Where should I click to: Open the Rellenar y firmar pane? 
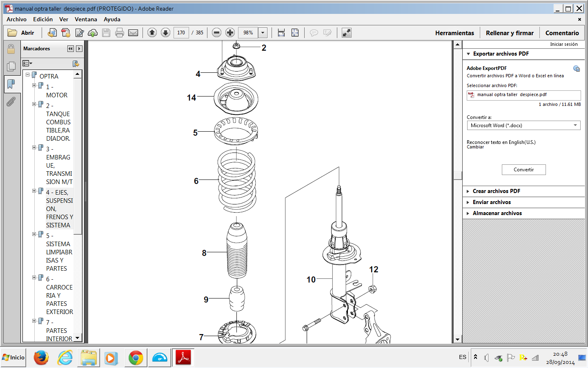tap(510, 33)
